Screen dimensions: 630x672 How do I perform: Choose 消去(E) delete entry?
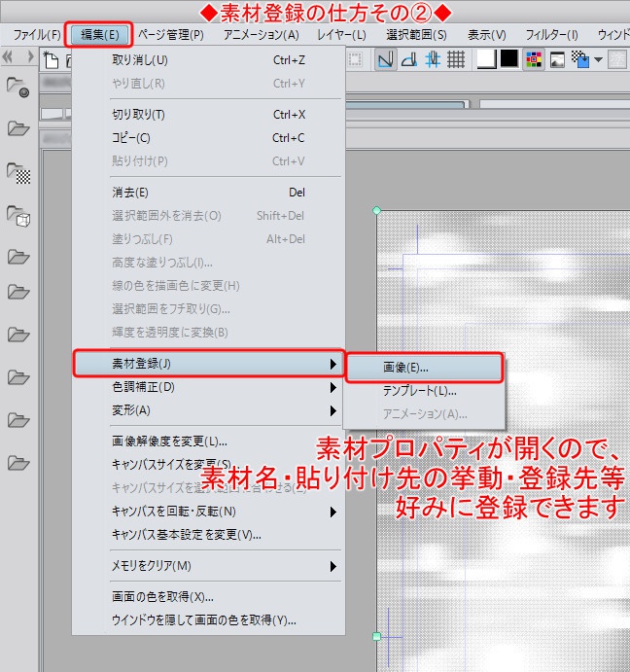[x=209, y=193]
